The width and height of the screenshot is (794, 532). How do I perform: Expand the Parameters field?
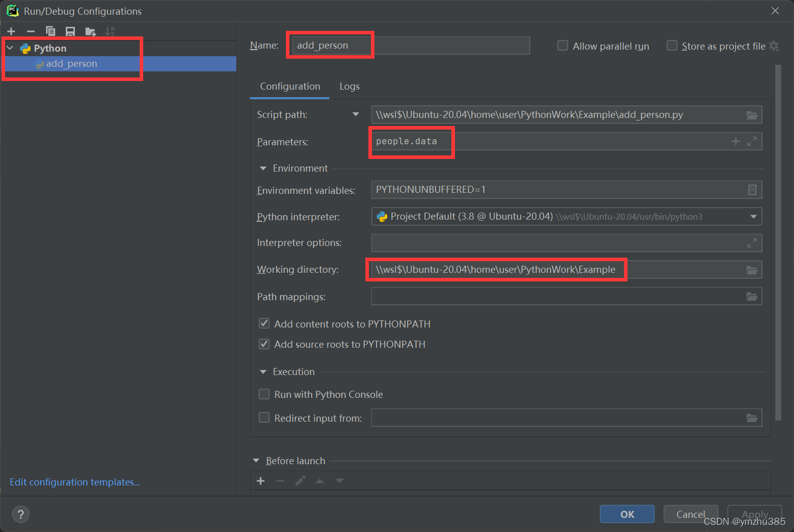(x=752, y=141)
